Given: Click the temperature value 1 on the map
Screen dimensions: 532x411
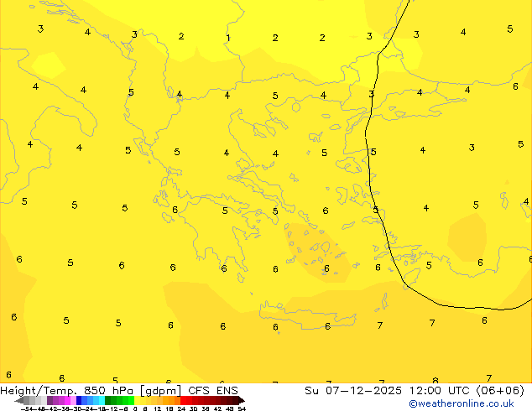Looking at the screenshot, I should [x=227, y=38].
